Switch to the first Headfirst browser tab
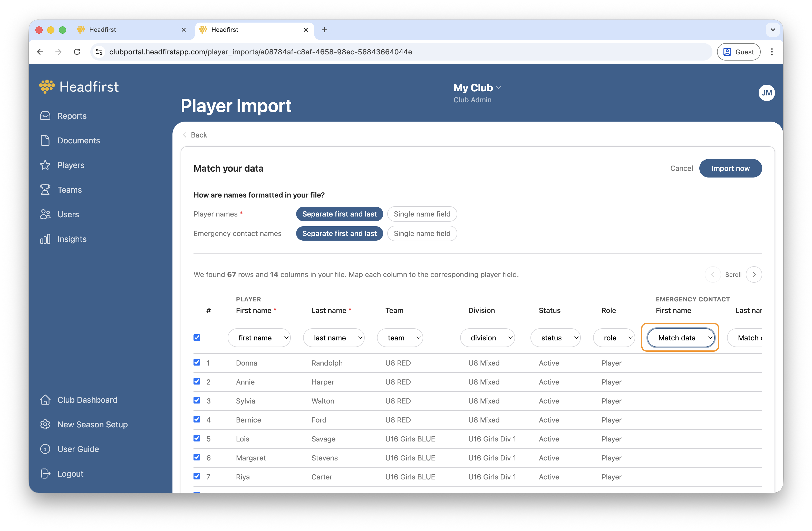Viewport: 812px width, 531px height. [x=130, y=30]
